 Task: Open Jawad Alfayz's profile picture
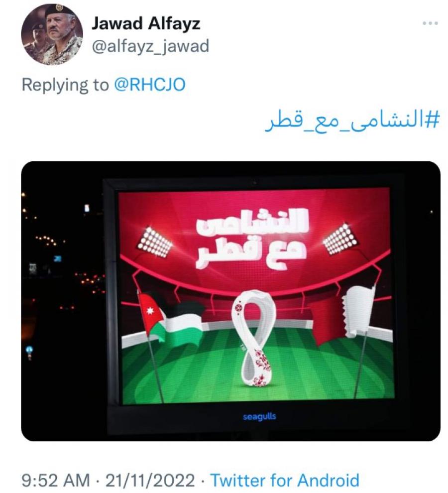(x=52, y=34)
